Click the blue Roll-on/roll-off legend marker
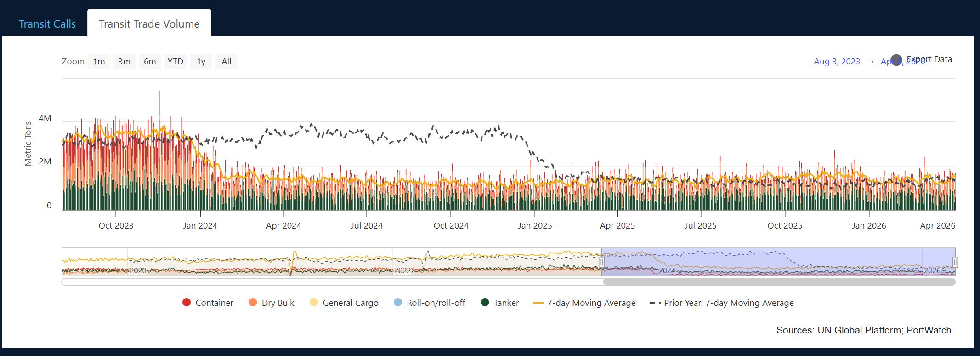Screen dimensions: 980x356 click(x=398, y=302)
